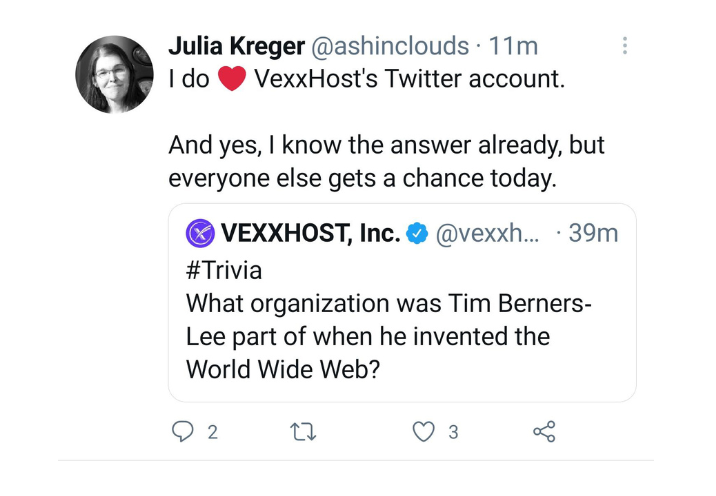Screen dimensions: 716x496
Task: Click the truncated @vexxh... handle
Action: pos(486,234)
